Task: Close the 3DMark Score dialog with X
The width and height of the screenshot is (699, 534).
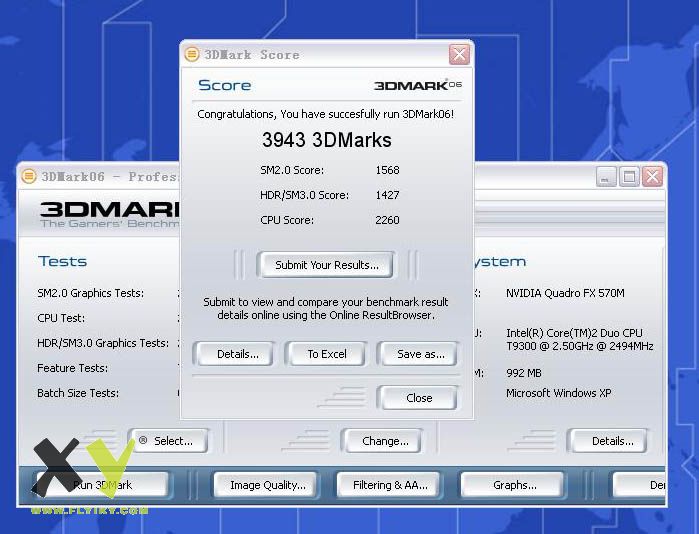Action: (459, 54)
